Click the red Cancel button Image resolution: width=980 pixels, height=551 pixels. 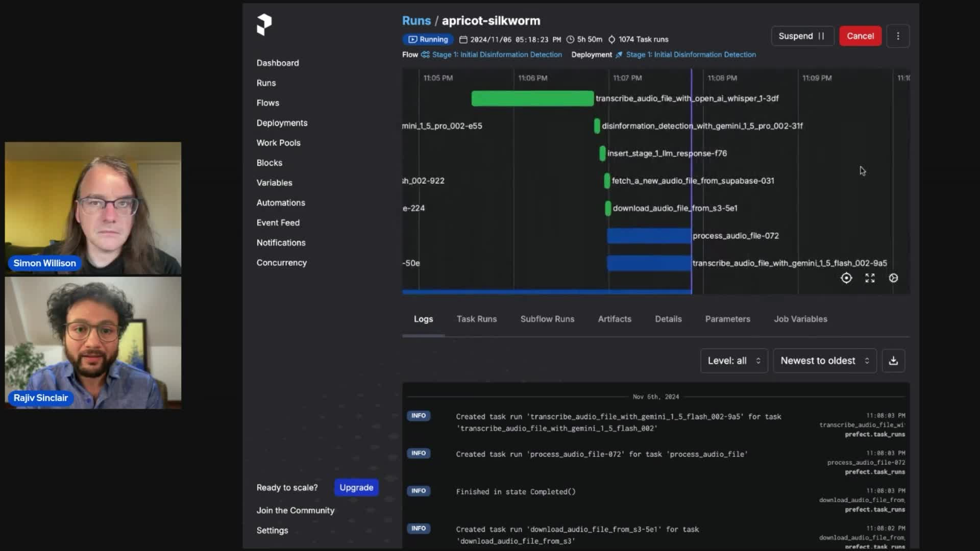pos(860,36)
